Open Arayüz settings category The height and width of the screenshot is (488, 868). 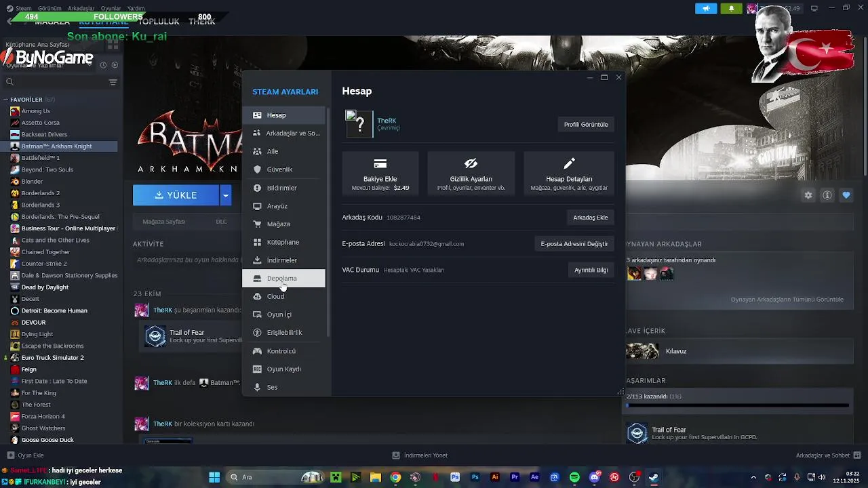[x=283, y=206]
